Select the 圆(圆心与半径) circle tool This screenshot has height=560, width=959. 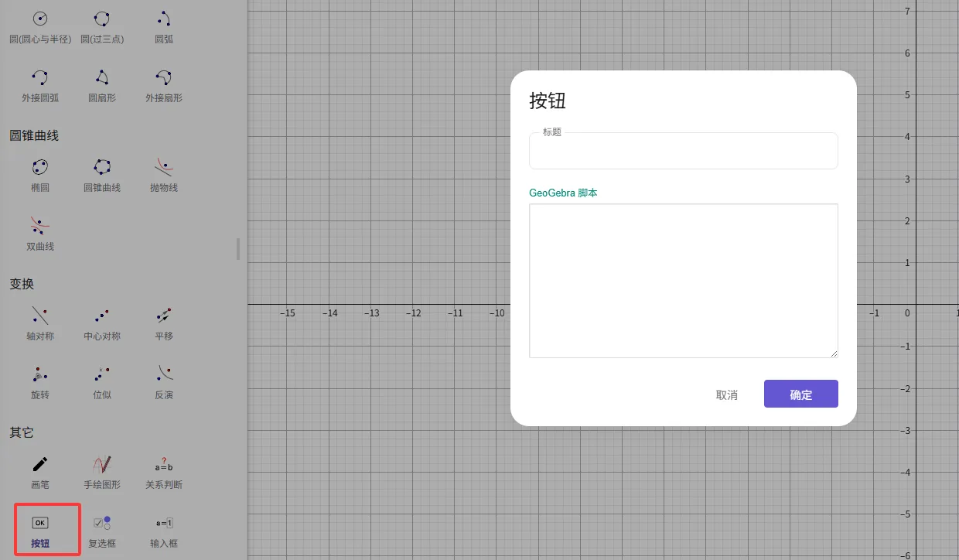pos(40,26)
